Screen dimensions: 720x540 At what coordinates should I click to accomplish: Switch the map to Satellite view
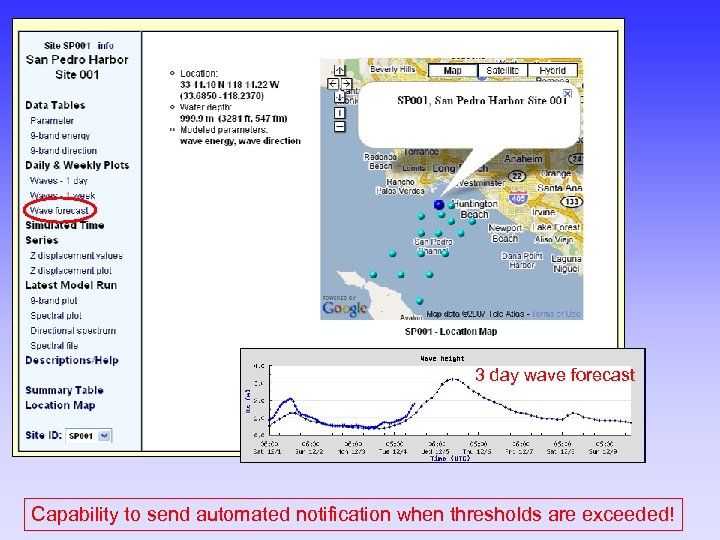tap(502, 71)
